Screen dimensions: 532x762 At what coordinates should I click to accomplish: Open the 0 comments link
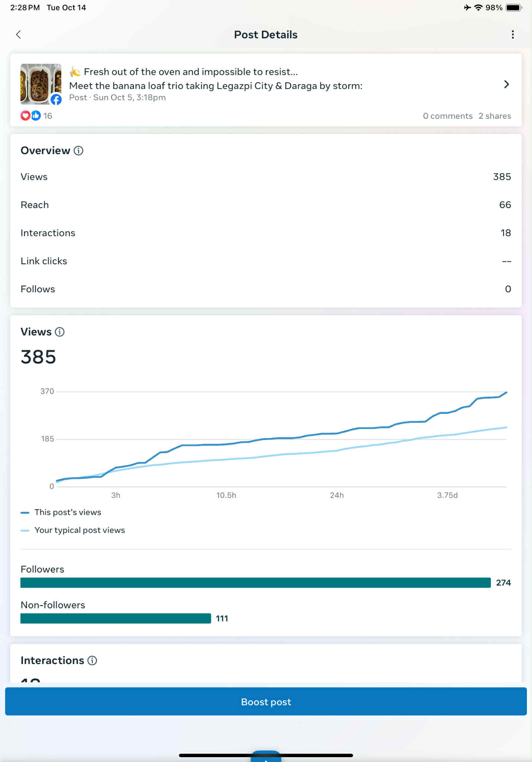pos(448,116)
